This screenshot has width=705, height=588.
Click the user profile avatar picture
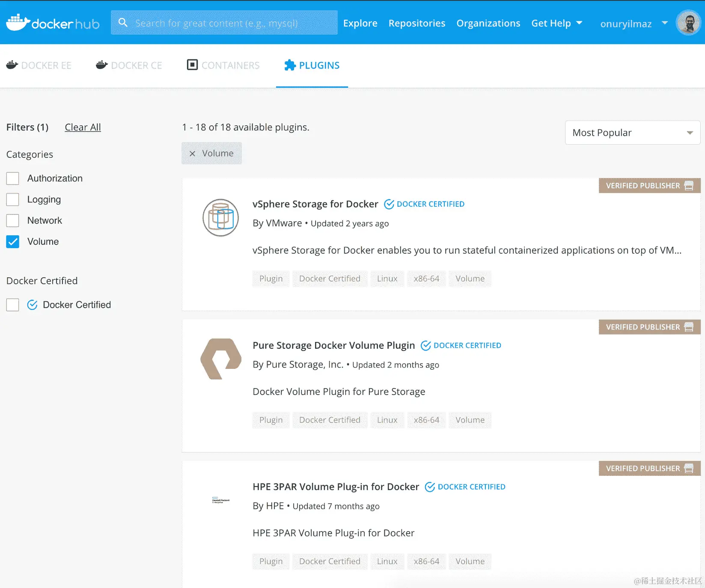point(687,22)
